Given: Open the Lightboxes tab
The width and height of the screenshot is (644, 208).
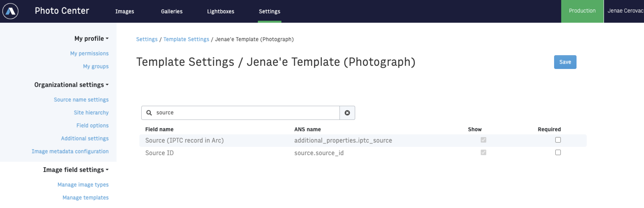Looking at the screenshot, I should (x=221, y=11).
